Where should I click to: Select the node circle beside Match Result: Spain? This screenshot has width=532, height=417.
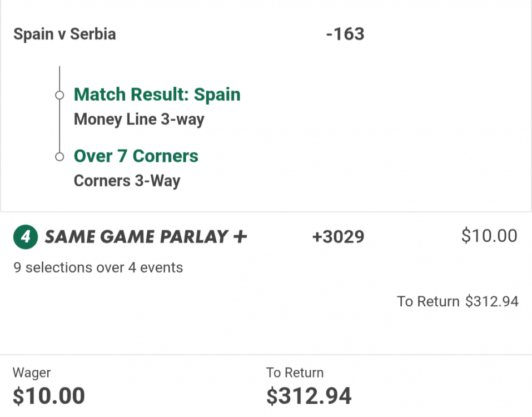(59, 95)
